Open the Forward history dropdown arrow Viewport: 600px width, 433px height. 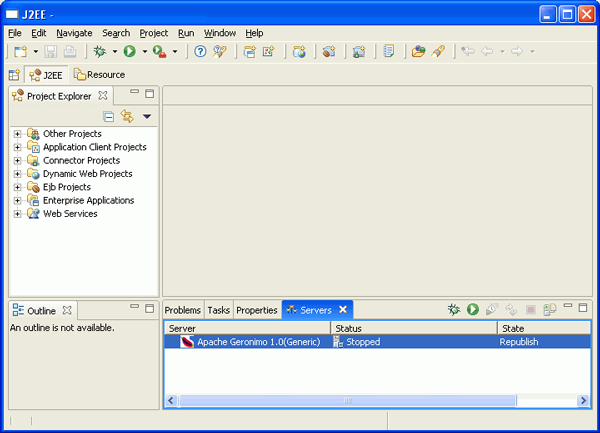coord(532,51)
